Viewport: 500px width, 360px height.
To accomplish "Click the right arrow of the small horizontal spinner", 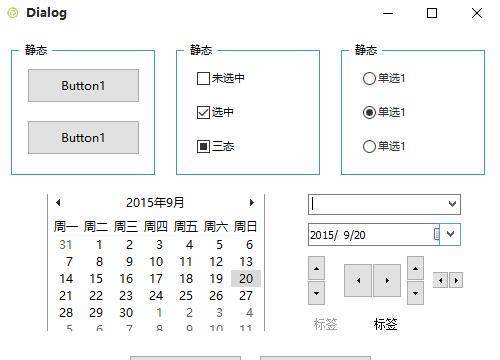I will coord(456,280).
